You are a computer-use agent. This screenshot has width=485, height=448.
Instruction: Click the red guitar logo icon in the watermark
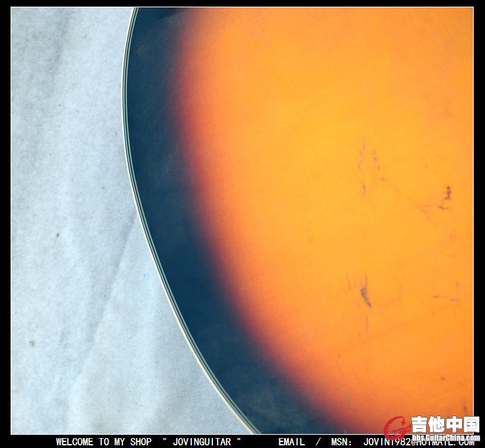coord(397,428)
